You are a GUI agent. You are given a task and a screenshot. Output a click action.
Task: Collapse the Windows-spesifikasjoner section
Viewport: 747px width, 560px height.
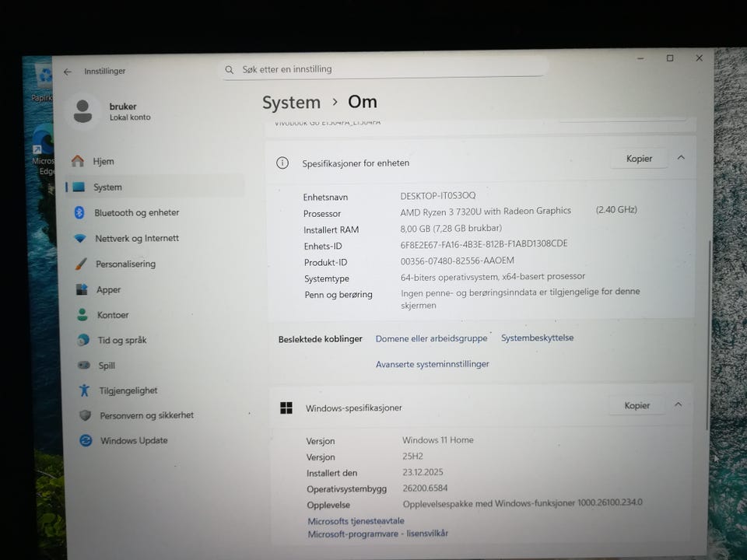tap(678, 404)
